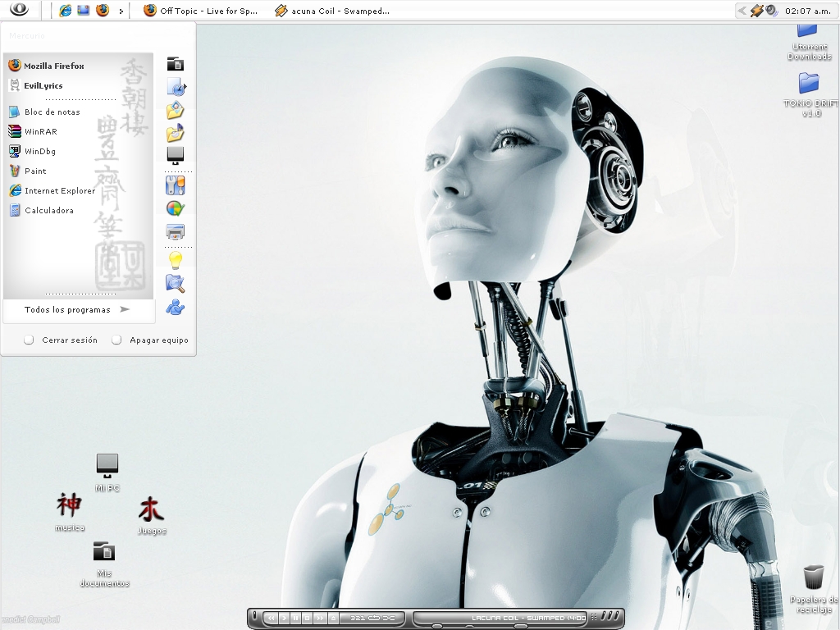Open the Papelera de reciclaje icon
Image resolution: width=840 pixels, height=630 pixels.
coord(814,589)
